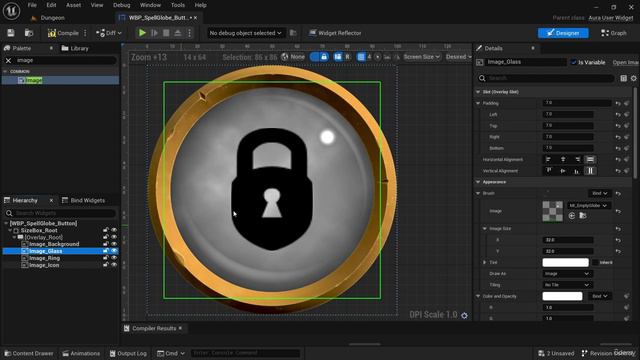Set vertical alignment to fill
Screen dimensions: 640x360
pos(590,171)
